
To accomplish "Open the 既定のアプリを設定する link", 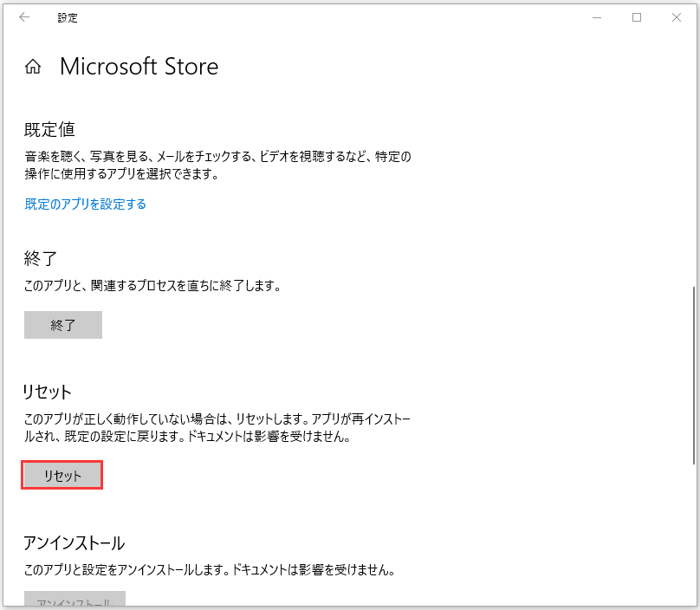I will tap(84, 203).
